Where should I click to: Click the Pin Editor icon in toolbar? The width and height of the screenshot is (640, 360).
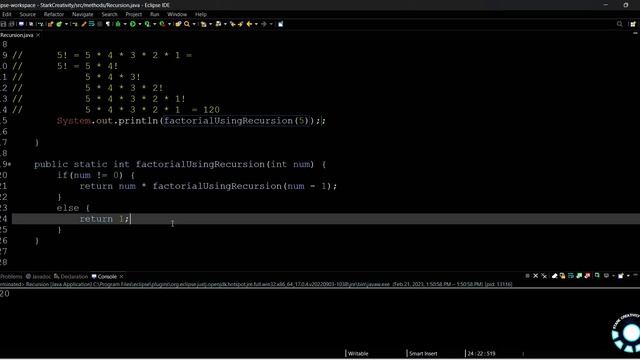[x=280, y=24]
